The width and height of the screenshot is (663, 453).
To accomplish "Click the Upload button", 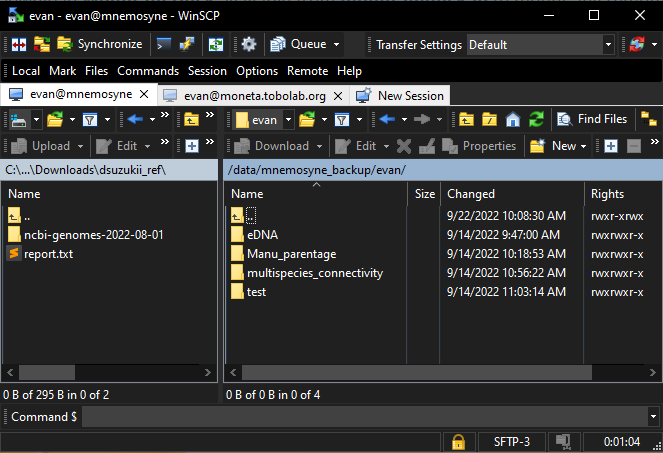I will (x=41, y=146).
